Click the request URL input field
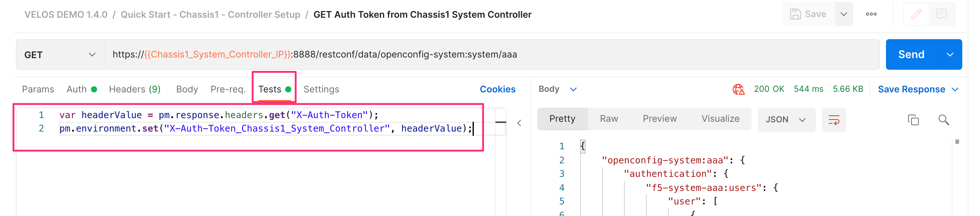This screenshot has width=980, height=216. pyautogui.click(x=492, y=54)
